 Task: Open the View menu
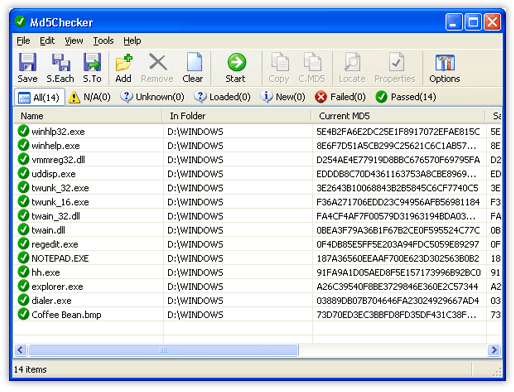pos(74,41)
